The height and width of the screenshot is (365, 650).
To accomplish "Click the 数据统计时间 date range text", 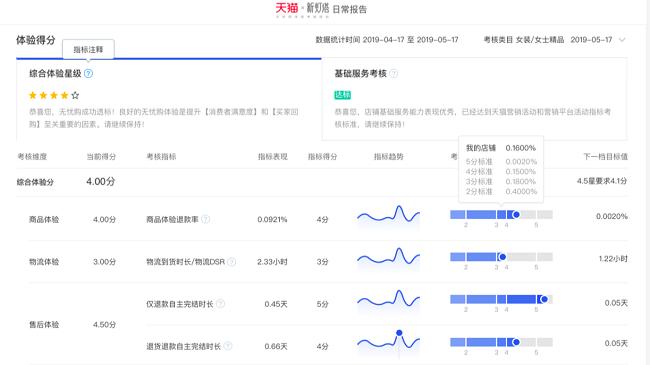I will [x=387, y=40].
